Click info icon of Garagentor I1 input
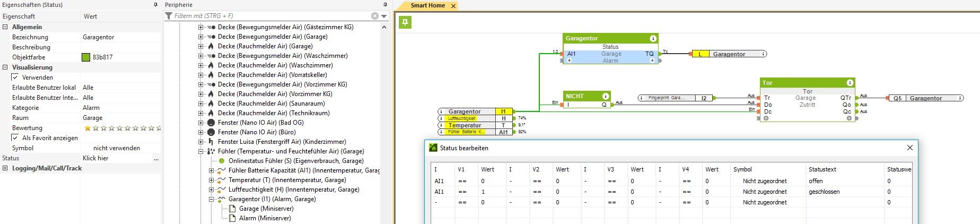The image size is (980, 224). [x=441, y=111]
